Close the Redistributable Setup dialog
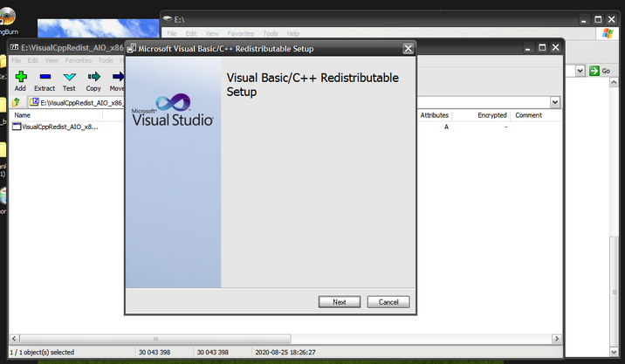 click(408, 49)
